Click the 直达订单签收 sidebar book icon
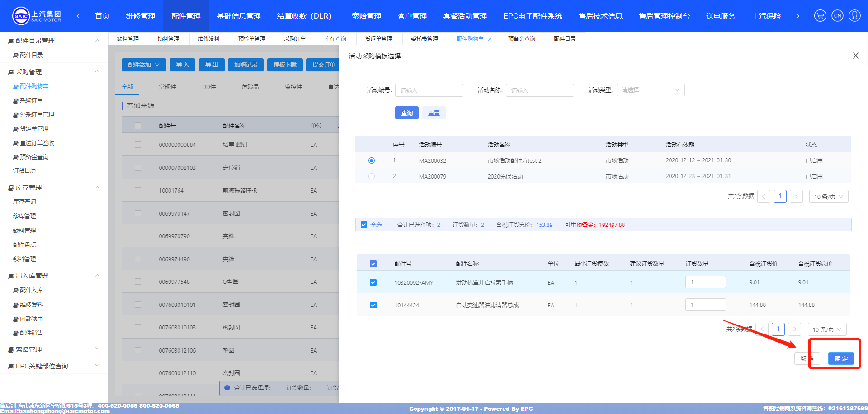This screenshot has height=414, width=868. pos(16,143)
